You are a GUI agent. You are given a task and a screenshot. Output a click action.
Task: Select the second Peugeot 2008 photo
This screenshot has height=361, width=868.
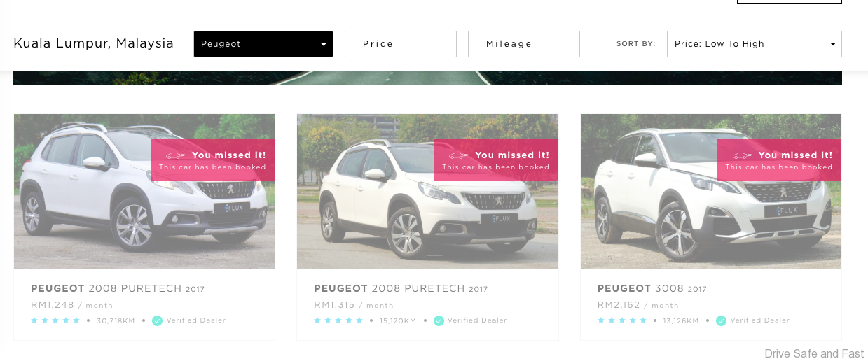click(427, 191)
